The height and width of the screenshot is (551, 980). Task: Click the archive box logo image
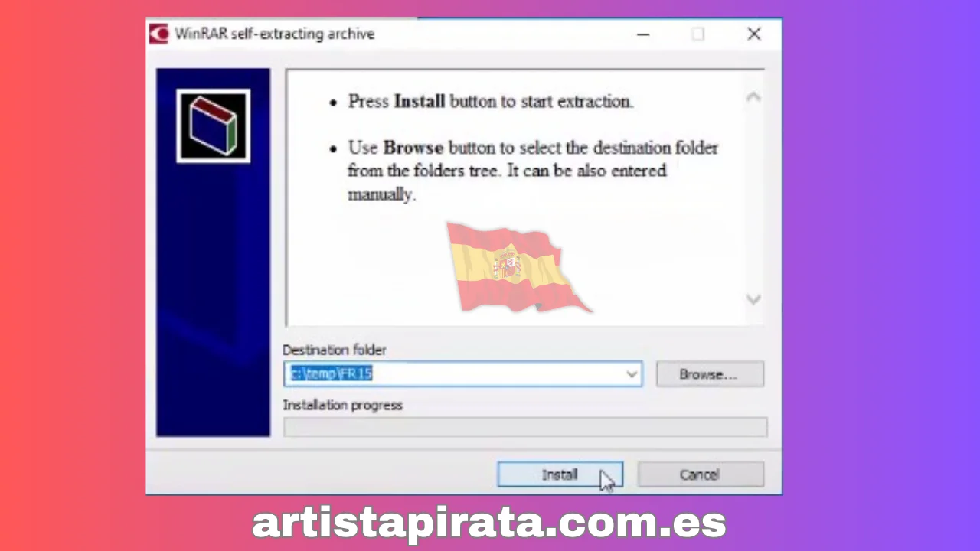click(x=213, y=126)
